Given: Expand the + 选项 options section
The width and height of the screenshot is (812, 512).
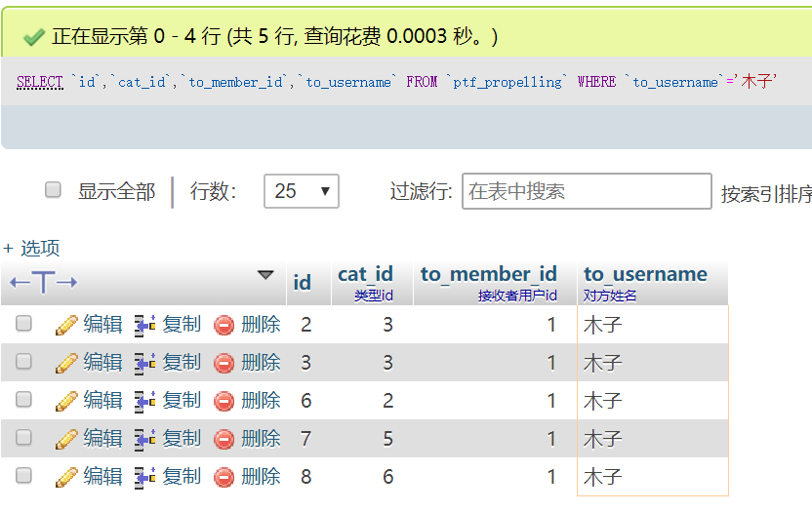Looking at the screenshot, I should [31, 249].
